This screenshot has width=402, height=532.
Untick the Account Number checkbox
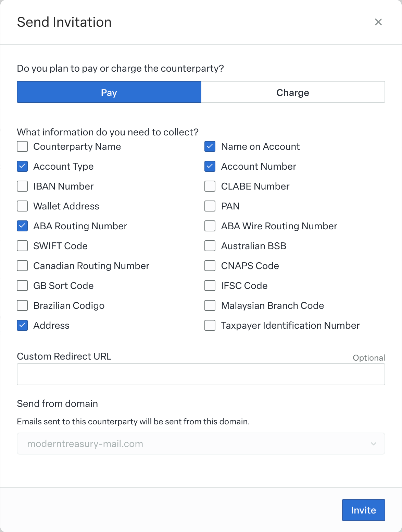pos(210,167)
